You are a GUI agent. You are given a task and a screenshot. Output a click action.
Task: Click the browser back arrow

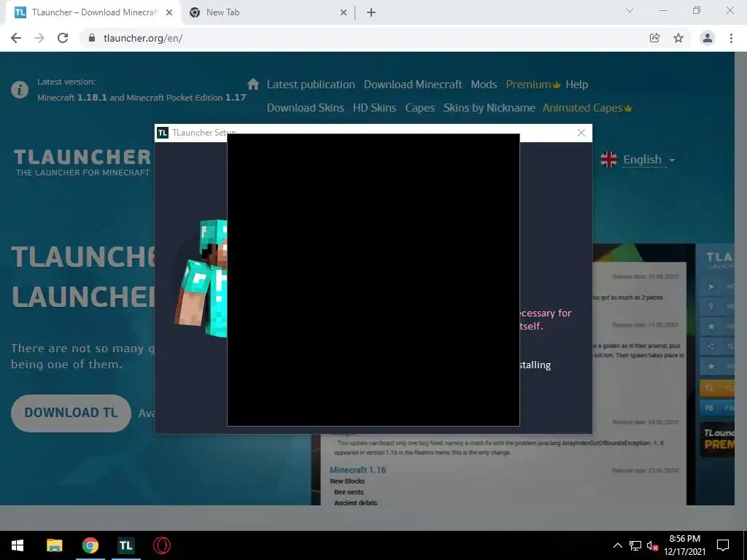click(x=16, y=38)
